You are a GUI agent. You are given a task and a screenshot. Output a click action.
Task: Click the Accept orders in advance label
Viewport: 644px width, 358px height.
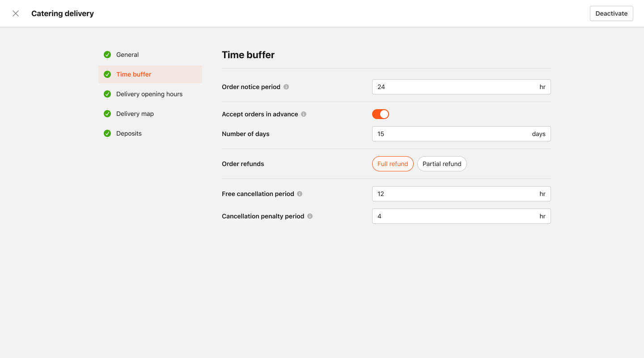pos(260,114)
